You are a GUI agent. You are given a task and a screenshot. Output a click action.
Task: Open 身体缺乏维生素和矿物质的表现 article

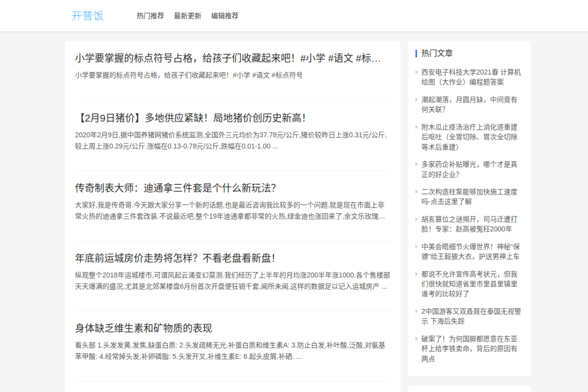143,328
